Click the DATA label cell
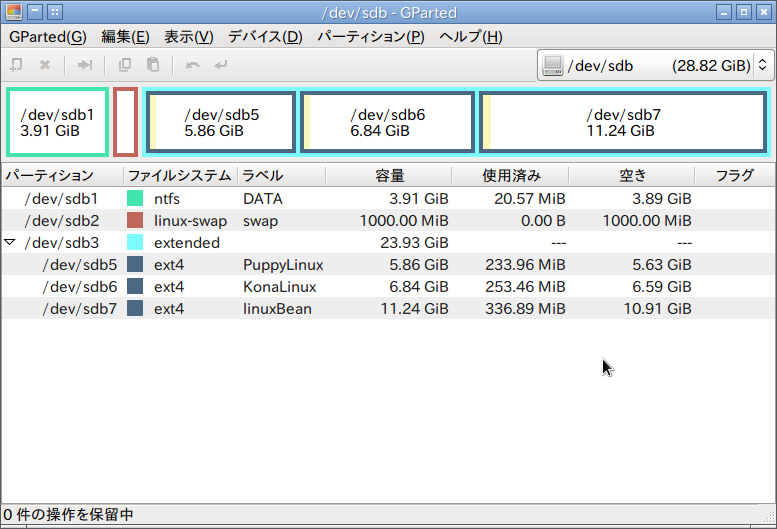 coord(263,199)
